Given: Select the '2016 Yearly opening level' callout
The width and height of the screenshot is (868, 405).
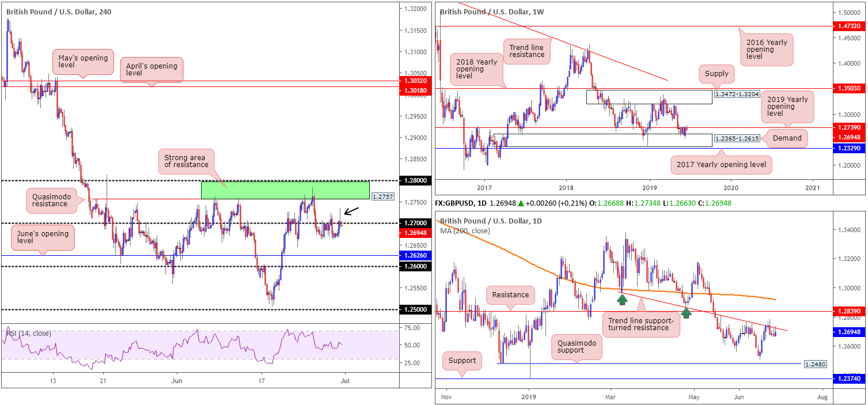Looking at the screenshot, I should pyautogui.click(x=767, y=50).
